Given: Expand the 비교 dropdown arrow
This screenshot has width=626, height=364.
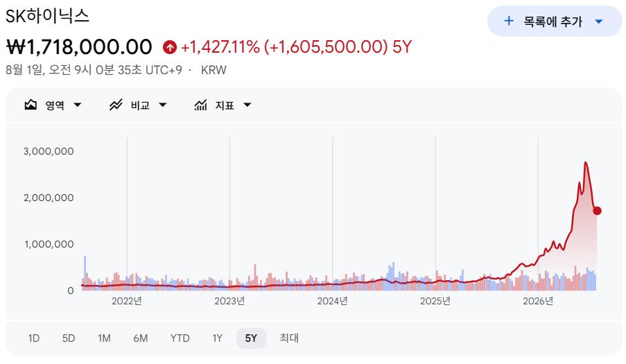Looking at the screenshot, I should click(x=162, y=105).
